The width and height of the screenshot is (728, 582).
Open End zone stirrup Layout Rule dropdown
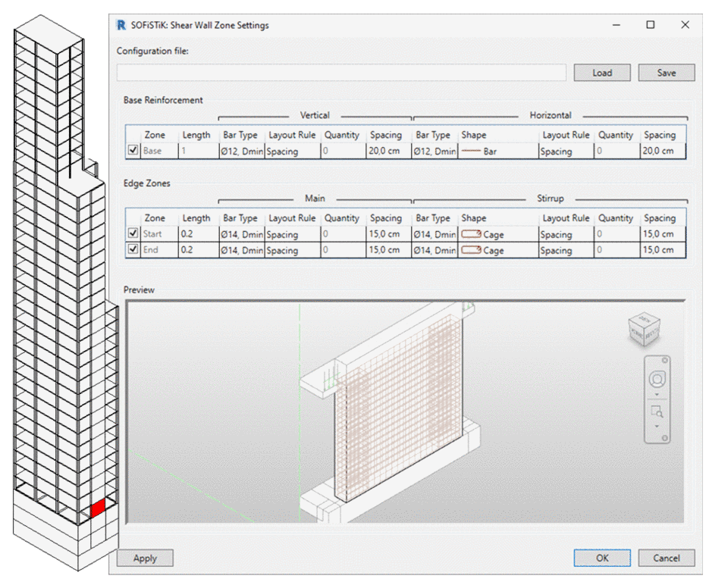coord(566,250)
